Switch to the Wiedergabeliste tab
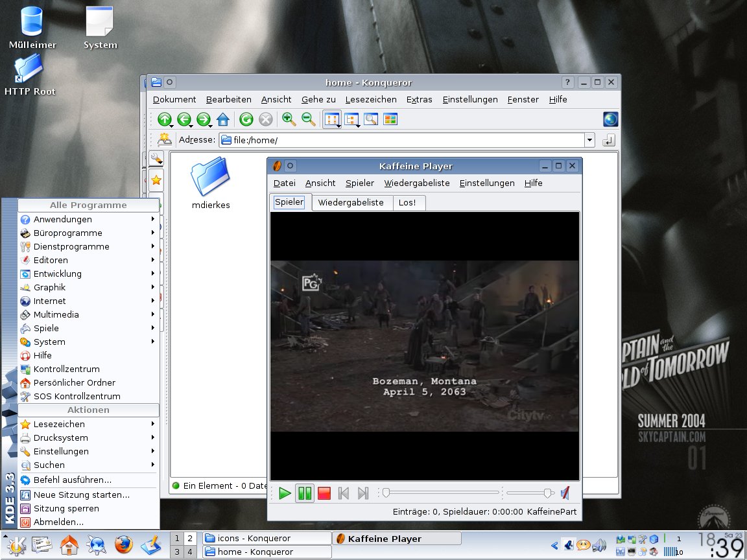Image resolution: width=747 pixels, height=560 pixels. pyautogui.click(x=351, y=202)
